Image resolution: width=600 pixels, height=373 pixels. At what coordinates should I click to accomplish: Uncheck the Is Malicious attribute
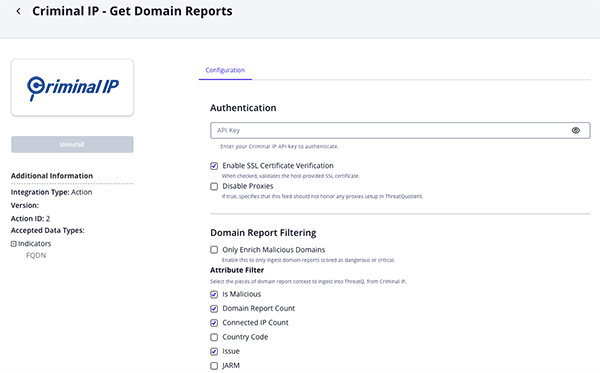point(214,294)
